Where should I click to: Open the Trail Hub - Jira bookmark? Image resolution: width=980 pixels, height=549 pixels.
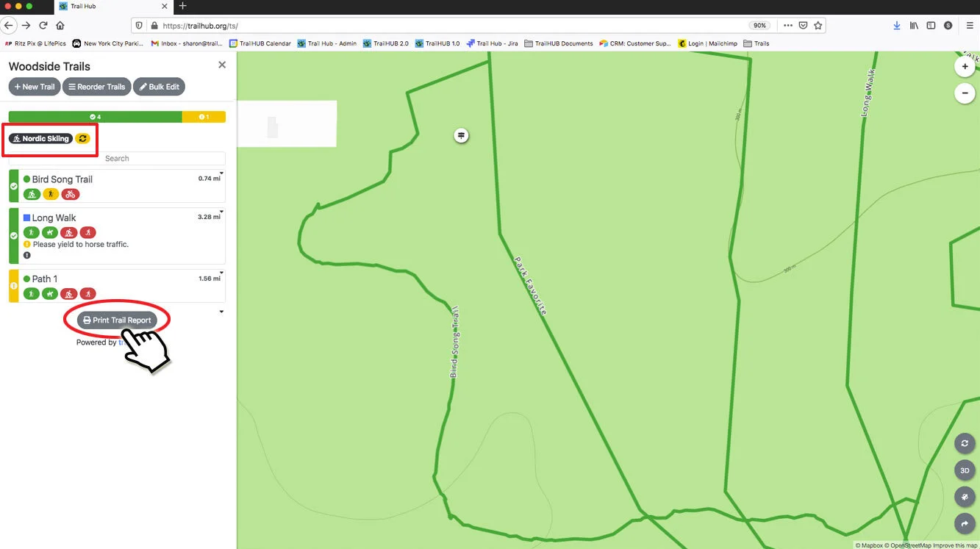pyautogui.click(x=493, y=43)
